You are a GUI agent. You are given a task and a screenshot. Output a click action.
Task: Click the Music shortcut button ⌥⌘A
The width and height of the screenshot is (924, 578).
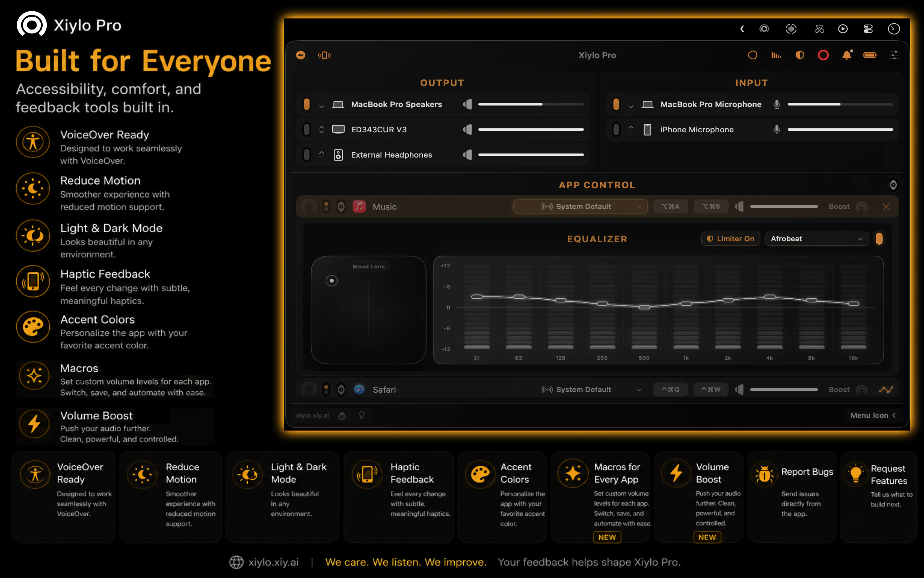[x=671, y=206]
